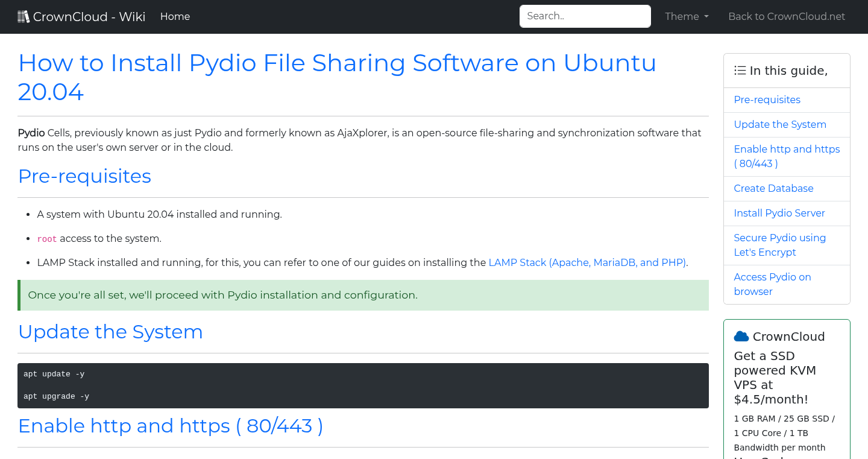Go Back to CrownCloud.net
The width and height of the screenshot is (868, 459).
click(787, 16)
